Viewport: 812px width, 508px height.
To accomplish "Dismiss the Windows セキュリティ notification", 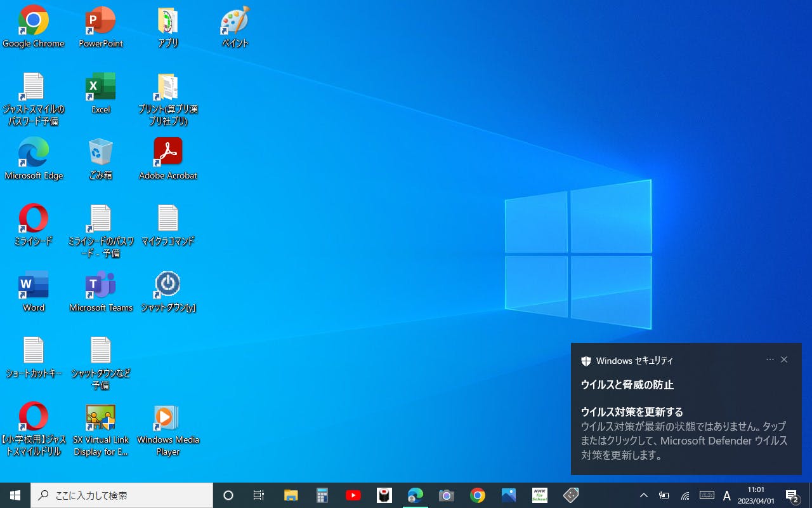I will 784,359.
